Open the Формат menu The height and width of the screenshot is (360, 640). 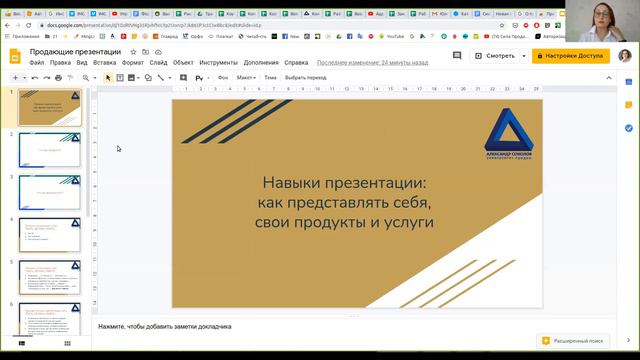133,62
